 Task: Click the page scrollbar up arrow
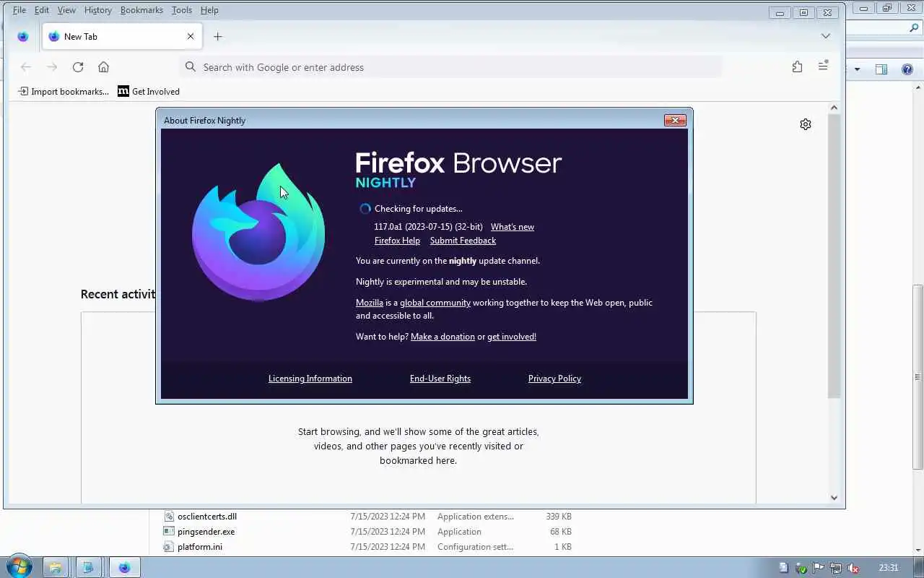click(x=834, y=108)
